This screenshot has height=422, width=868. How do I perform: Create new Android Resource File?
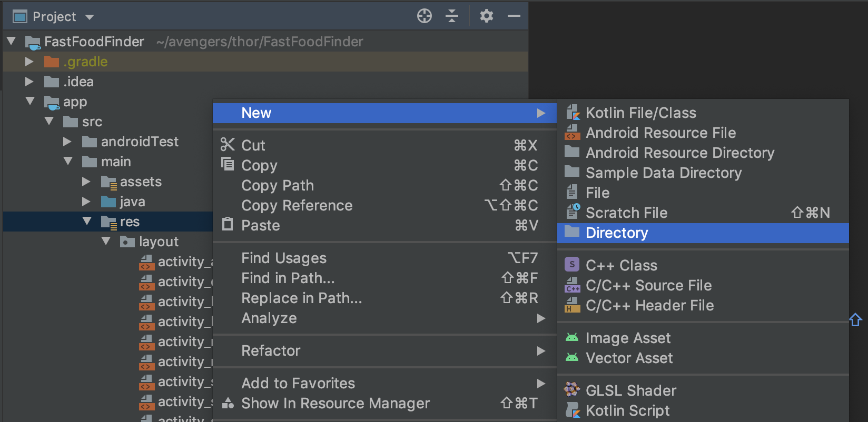(x=703, y=133)
